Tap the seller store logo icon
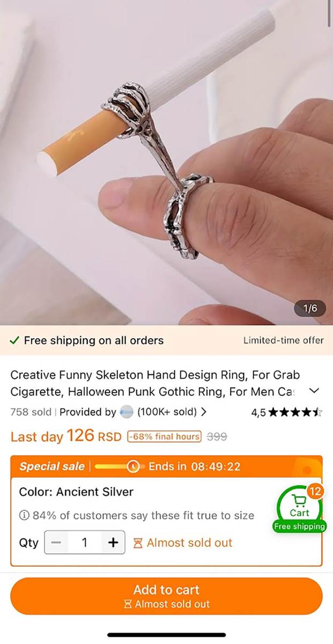This screenshot has height=644, width=333. click(x=127, y=412)
